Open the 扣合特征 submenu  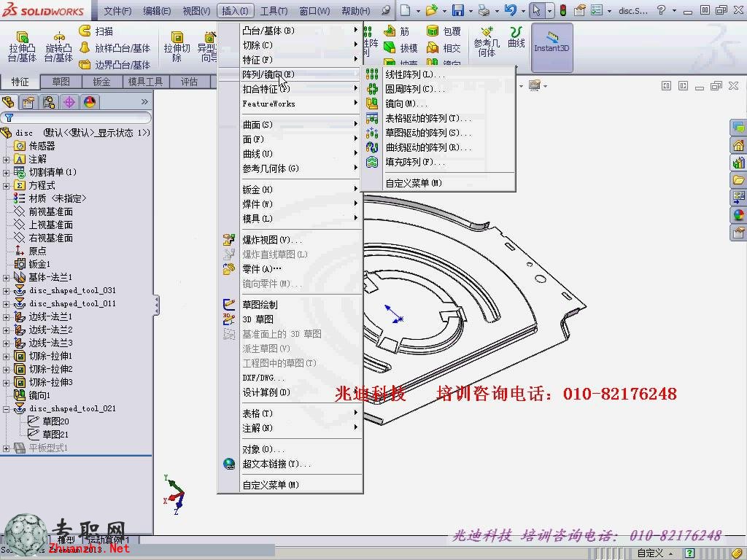[x=290, y=89]
